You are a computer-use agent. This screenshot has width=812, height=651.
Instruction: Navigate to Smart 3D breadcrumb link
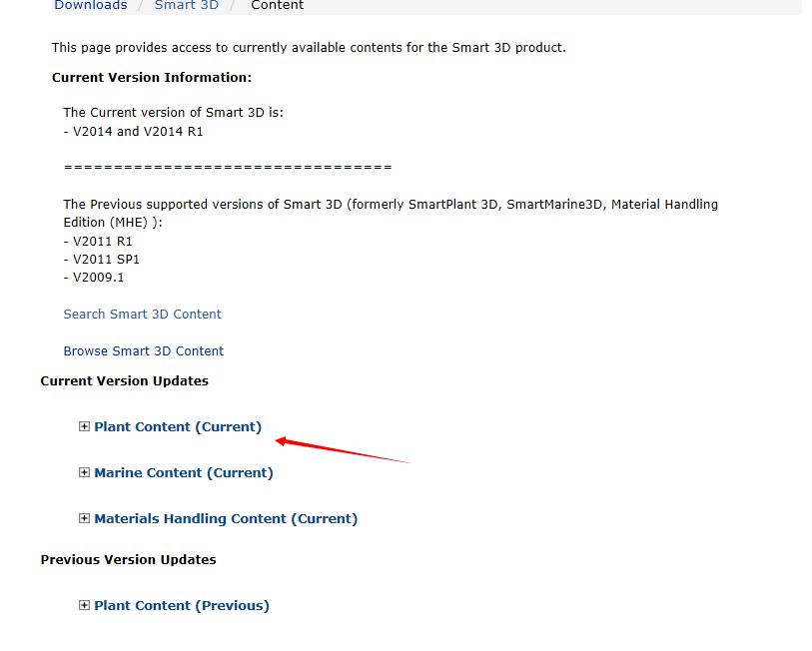(187, 5)
